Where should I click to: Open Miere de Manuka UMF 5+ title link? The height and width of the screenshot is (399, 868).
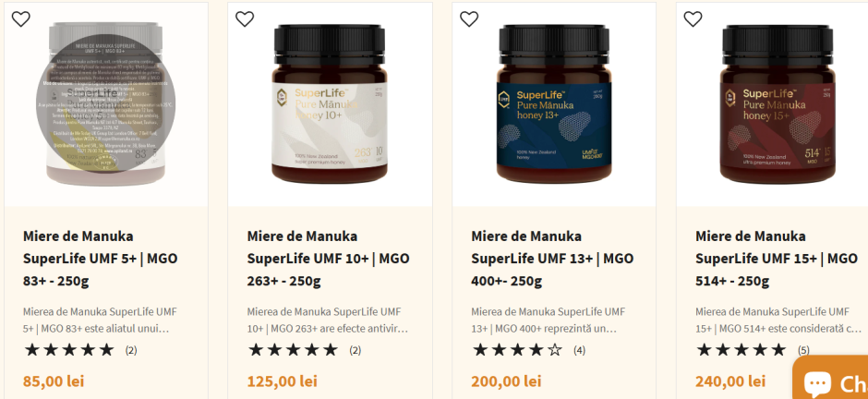tap(101, 259)
